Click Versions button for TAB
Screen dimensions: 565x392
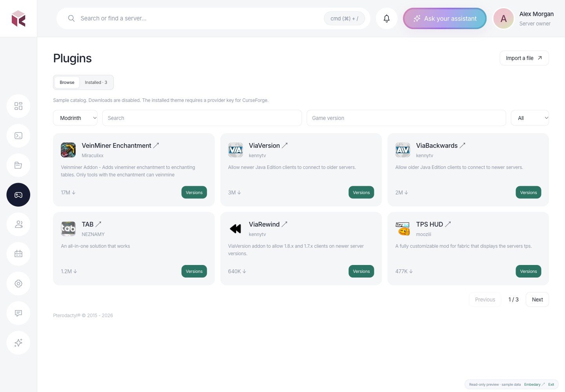click(194, 271)
